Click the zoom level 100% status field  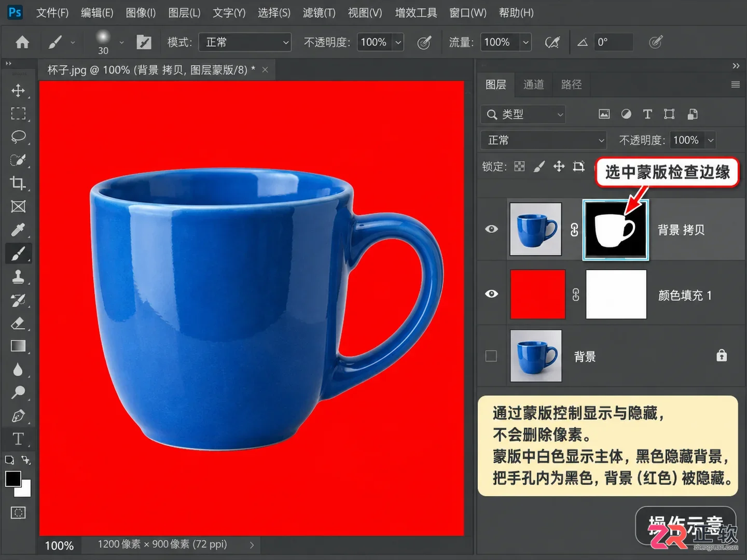coord(60,545)
